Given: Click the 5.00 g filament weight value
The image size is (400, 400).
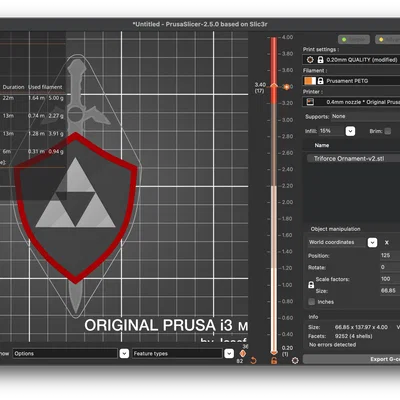Looking at the screenshot, I should [x=56, y=98].
